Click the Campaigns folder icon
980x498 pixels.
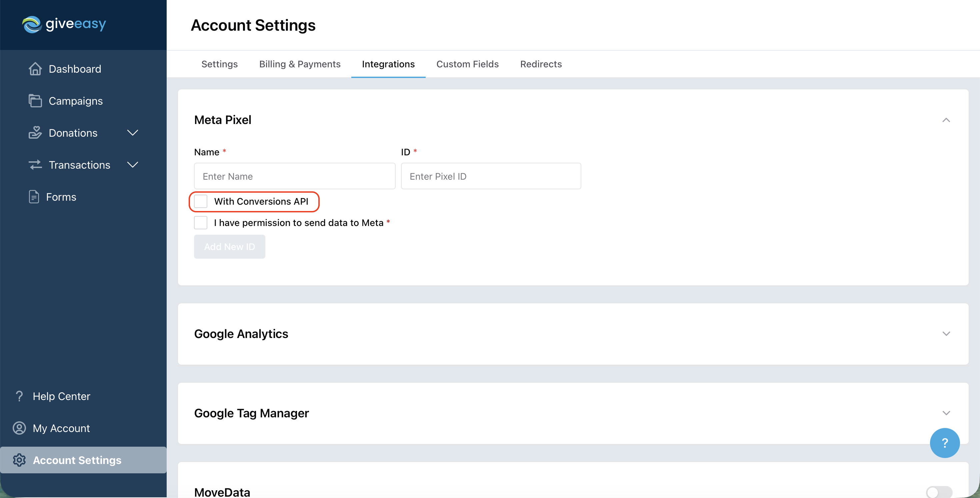pyautogui.click(x=35, y=101)
